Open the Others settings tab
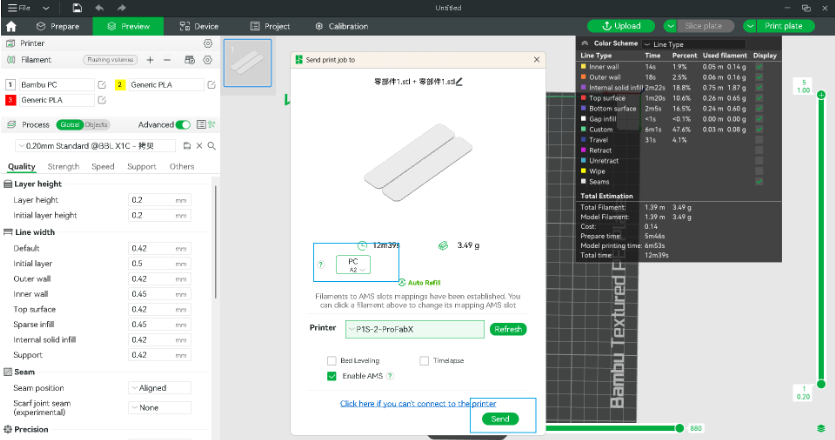 (182, 167)
